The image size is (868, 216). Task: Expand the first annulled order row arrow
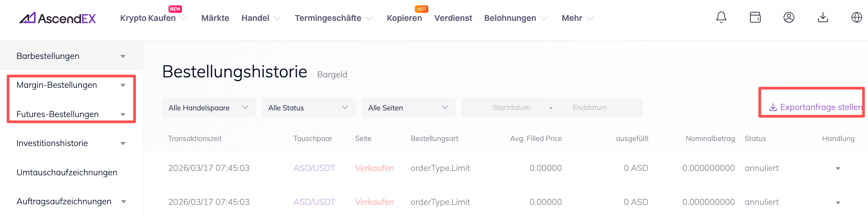(838, 169)
